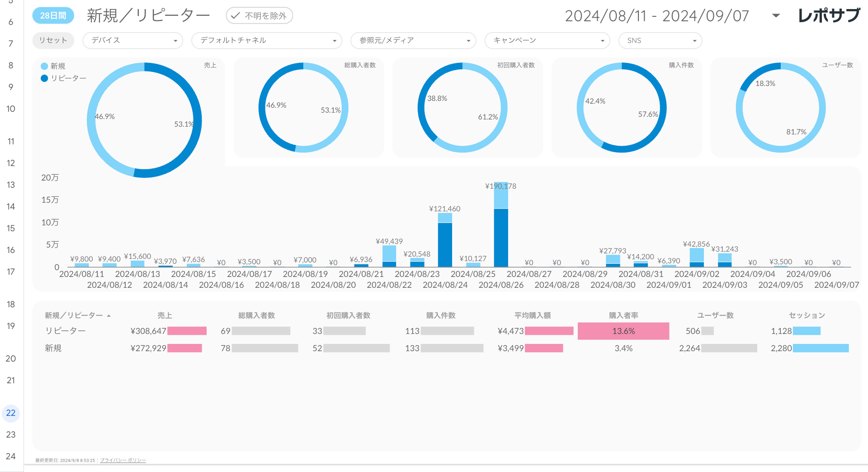The width and height of the screenshot is (868, 472).
Task: Open the SNS filter dropdown
Action: pyautogui.click(x=660, y=40)
